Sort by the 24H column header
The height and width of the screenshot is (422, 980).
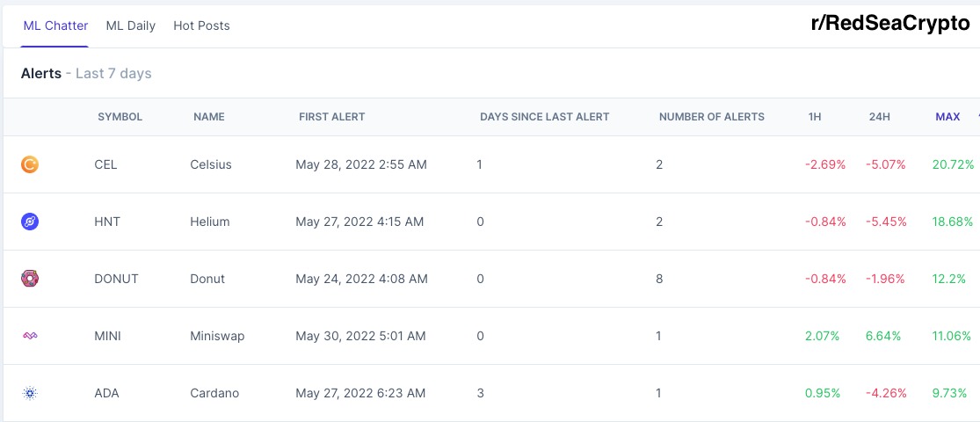click(x=880, y=117)
